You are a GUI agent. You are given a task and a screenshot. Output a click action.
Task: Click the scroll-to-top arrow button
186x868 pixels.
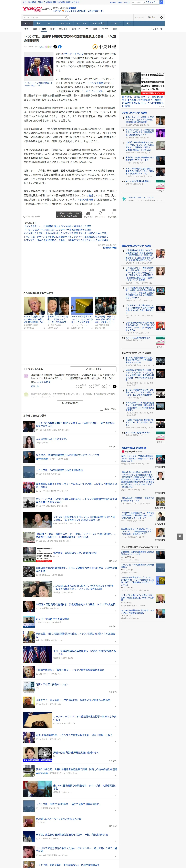click(180, 536)
